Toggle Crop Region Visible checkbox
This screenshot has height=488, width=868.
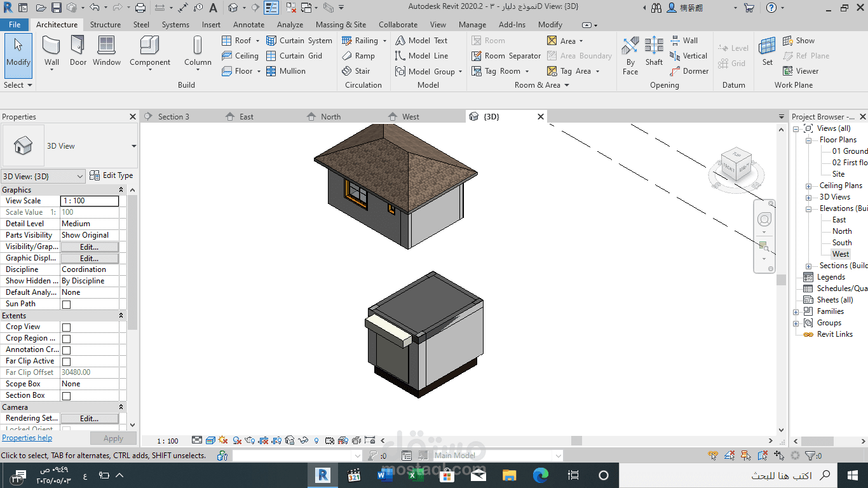pos(66,339)
